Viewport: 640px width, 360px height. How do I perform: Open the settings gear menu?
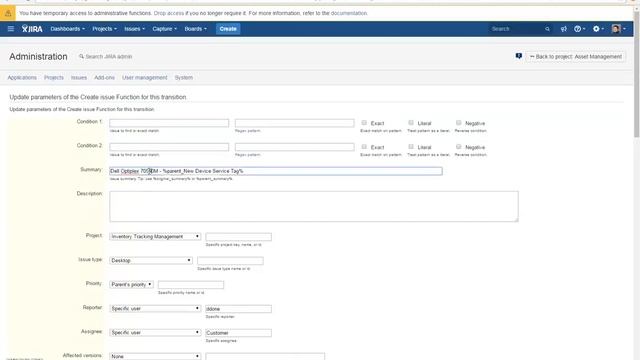(x=598, y=29)
